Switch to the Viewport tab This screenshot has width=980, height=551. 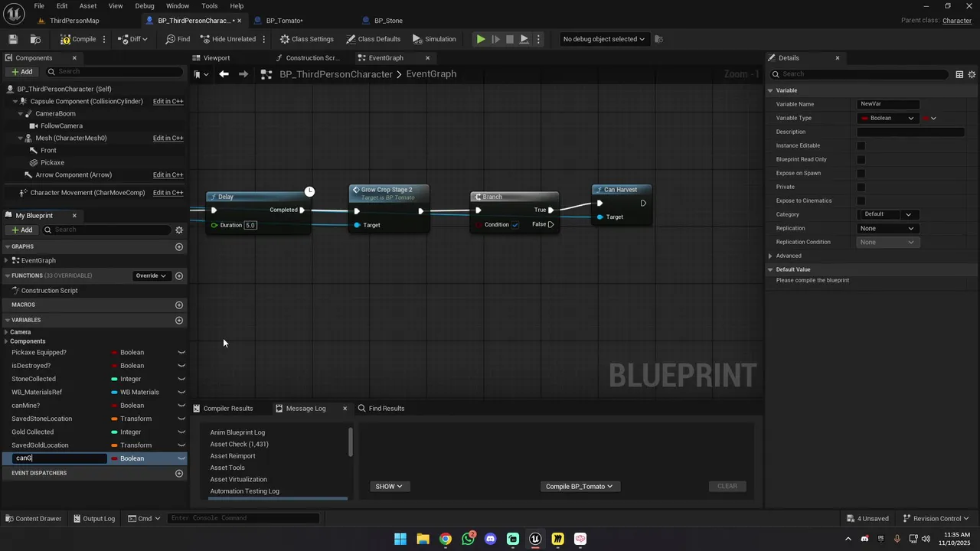217,58
